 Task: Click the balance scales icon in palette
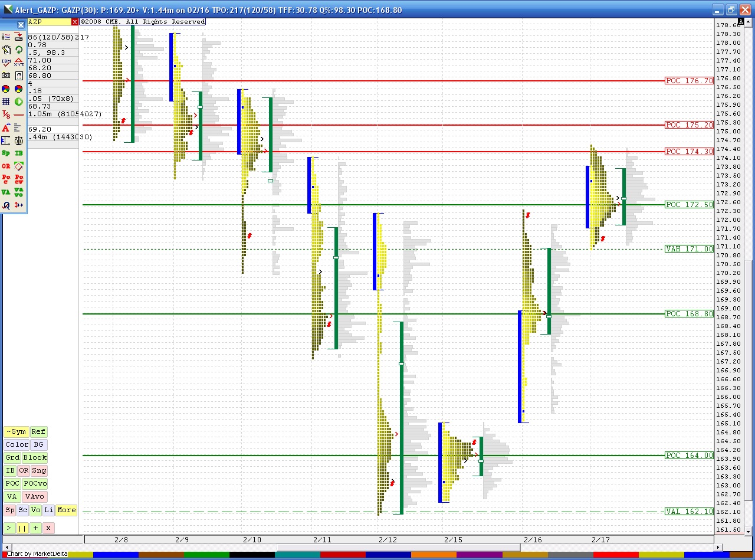coord(19,140)
